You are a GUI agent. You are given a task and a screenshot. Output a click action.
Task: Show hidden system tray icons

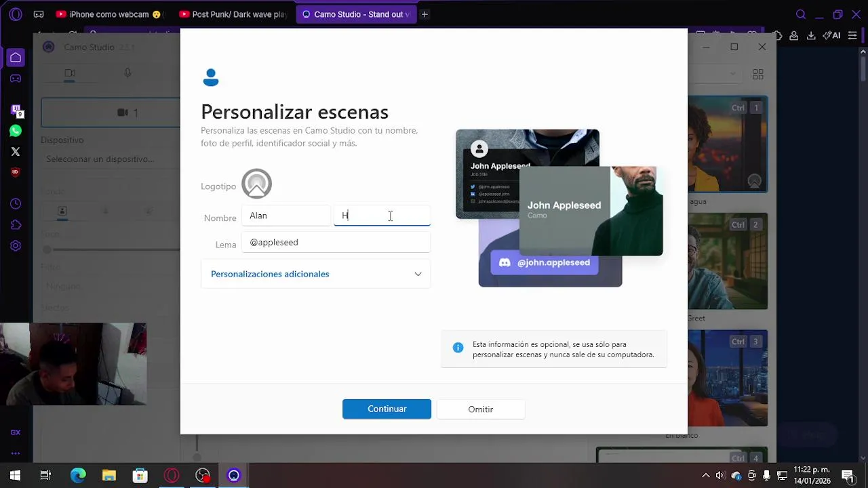(x=705, y=476)
